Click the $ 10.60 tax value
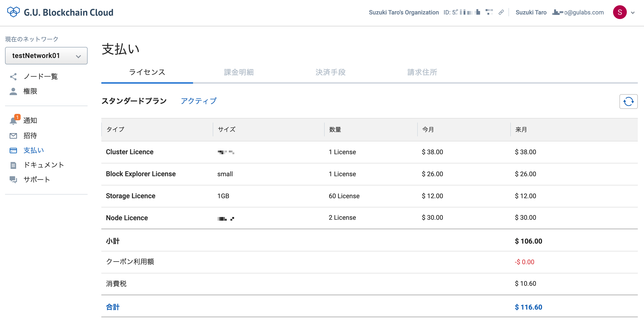 525,283
